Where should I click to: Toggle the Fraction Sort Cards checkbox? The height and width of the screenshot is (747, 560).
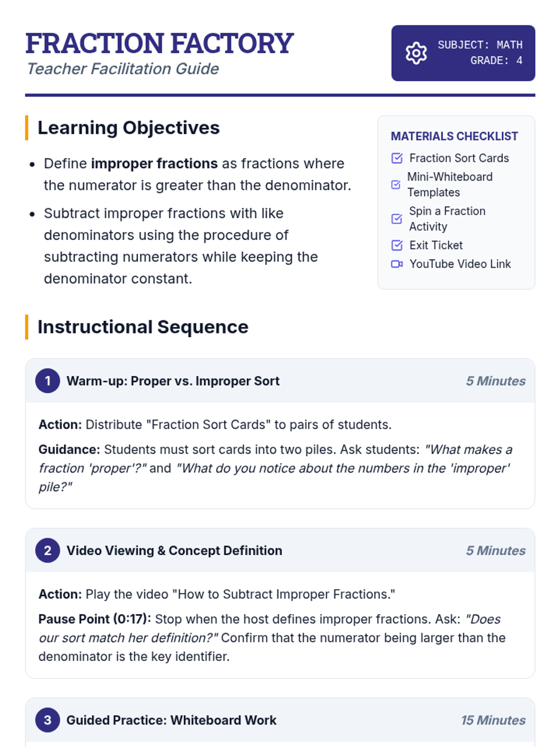[x=397, y=158]
